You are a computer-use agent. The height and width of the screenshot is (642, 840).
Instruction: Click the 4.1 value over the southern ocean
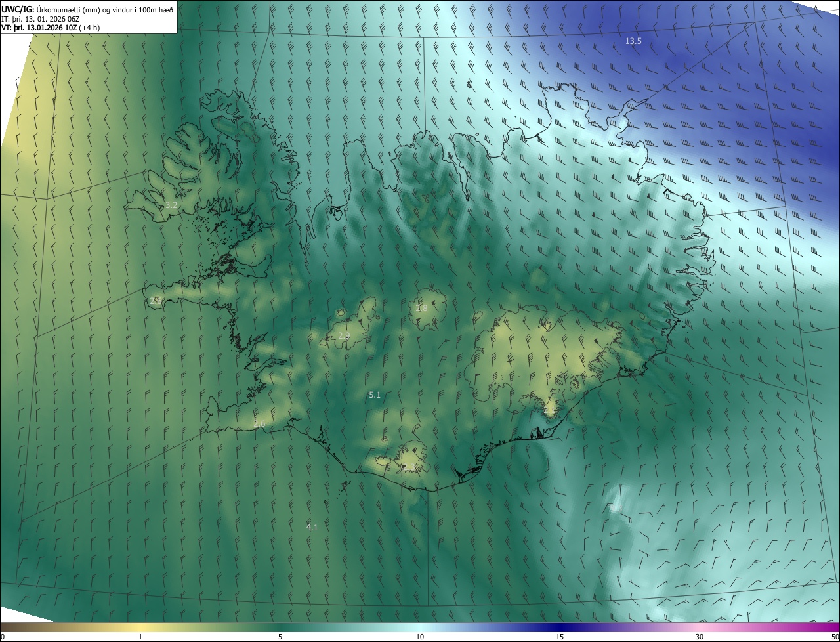(312, 527)
